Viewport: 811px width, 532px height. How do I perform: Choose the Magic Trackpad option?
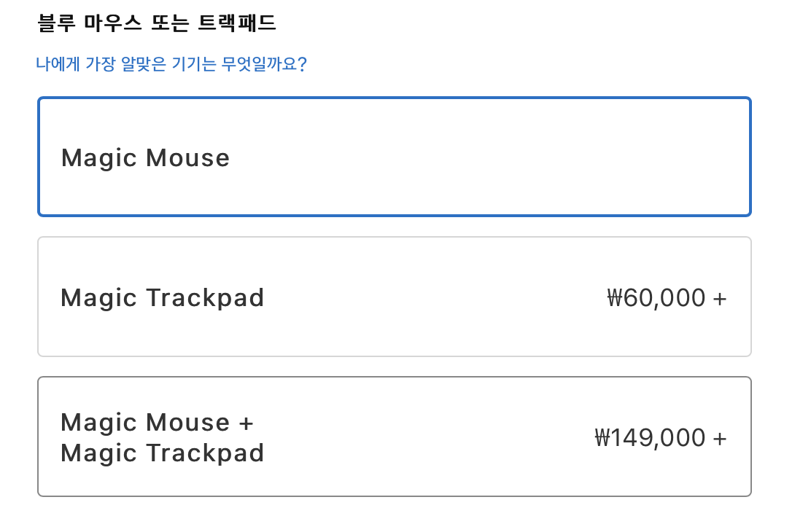click(x=394, y=297)
